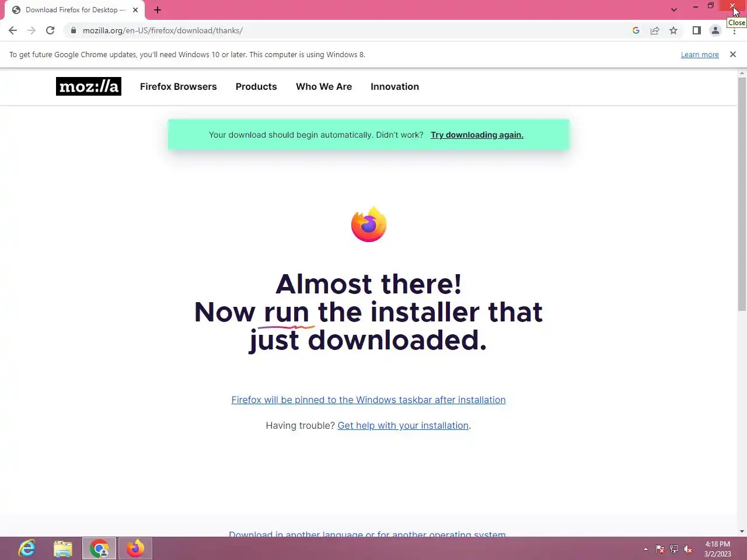Close the Chrome window
Screen dimensions: 747x560
[x=732, y=6]
